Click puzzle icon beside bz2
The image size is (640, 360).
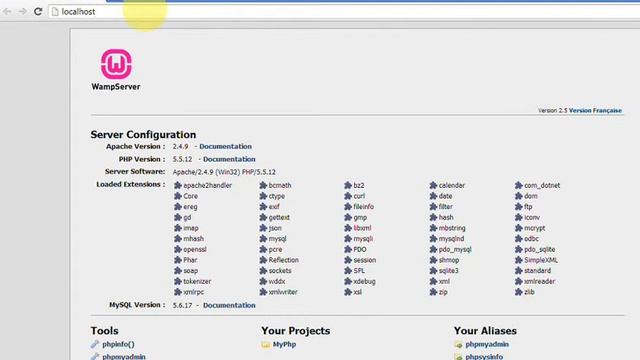click(x=348, y=185)
